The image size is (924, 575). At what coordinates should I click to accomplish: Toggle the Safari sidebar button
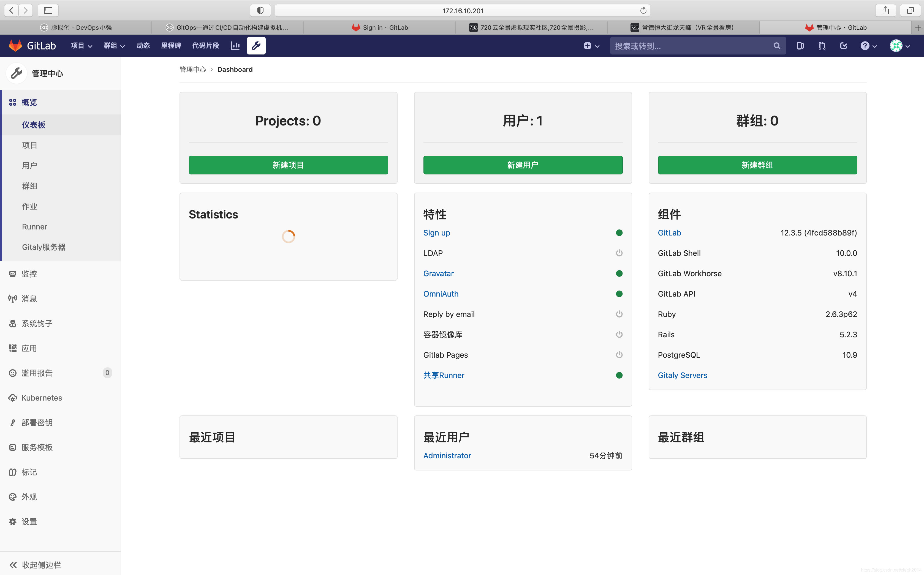[48, 10]
